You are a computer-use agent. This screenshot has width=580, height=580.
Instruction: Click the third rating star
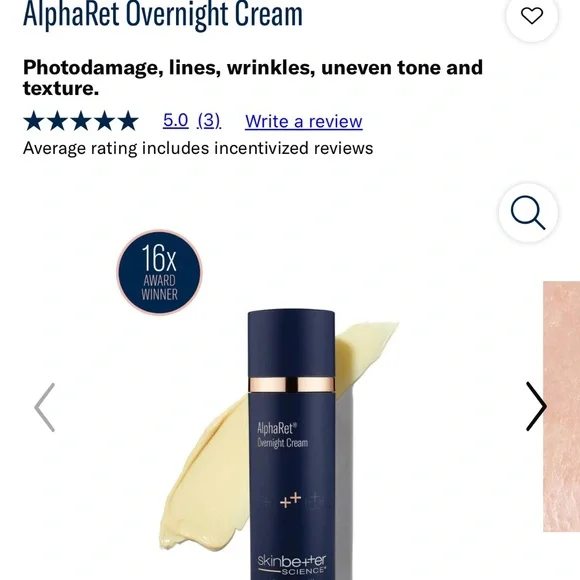pyautogui.click(x=81, y=121)
